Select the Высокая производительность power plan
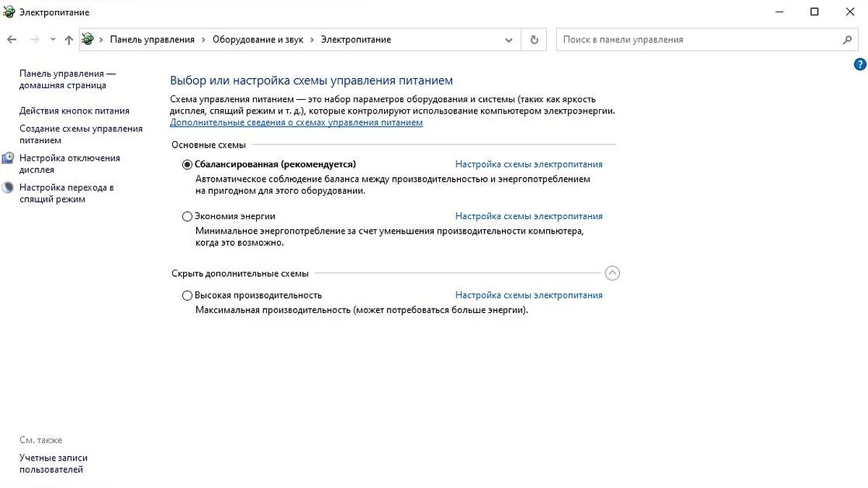 pyautogui.click(x=187, y=296)
